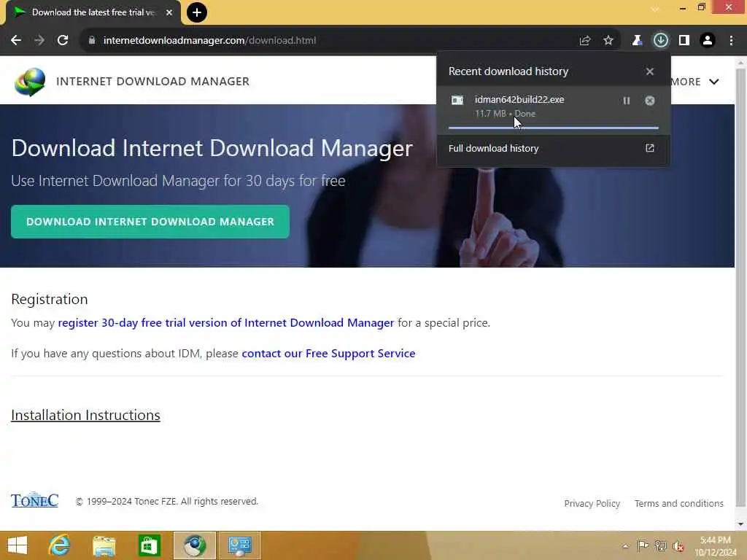Select the Download the latest free trial tab
This screenshot has height=560, width=747.
pos(93,12)
